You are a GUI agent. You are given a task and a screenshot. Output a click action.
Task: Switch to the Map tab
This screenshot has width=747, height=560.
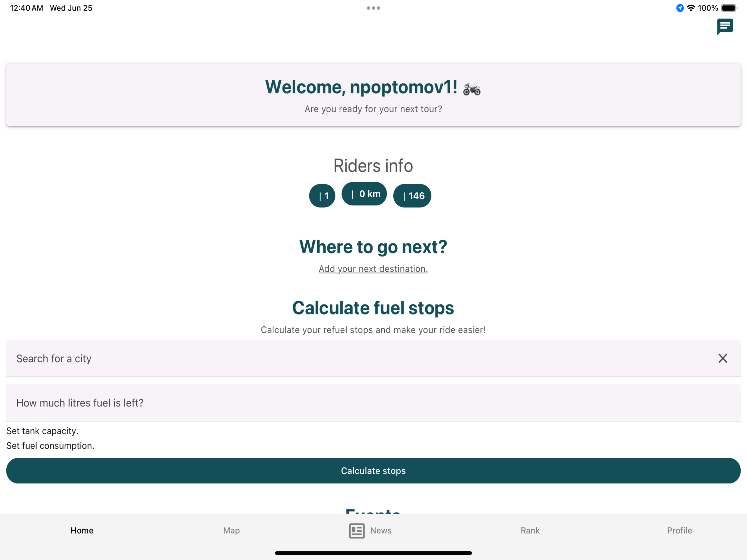pyautogui.click(x=231, y=530)
